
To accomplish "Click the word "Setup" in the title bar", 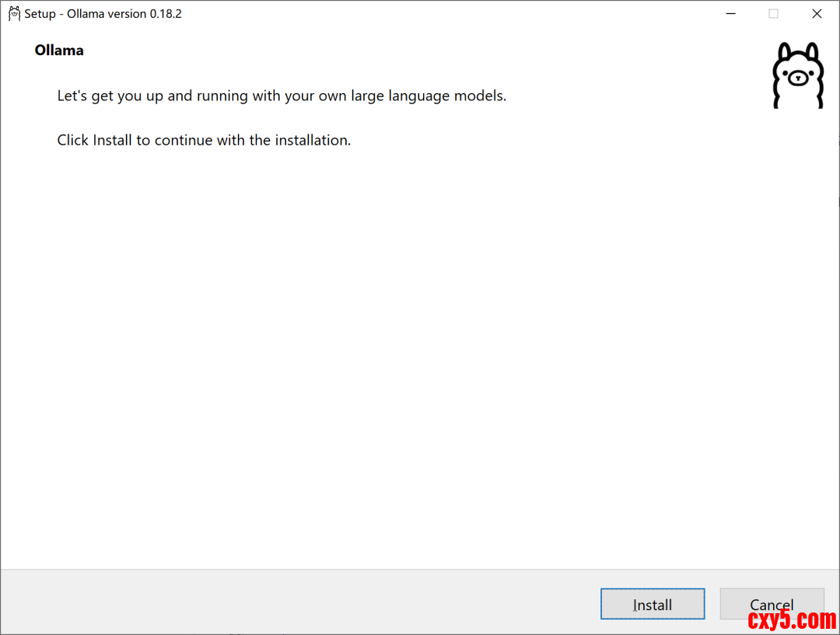I will 40,14.
